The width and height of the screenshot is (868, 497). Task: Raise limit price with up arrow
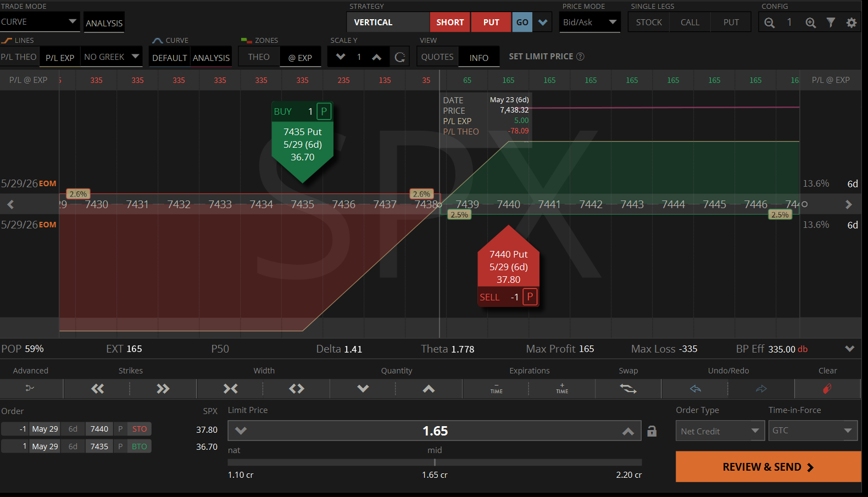coord(628,431)
